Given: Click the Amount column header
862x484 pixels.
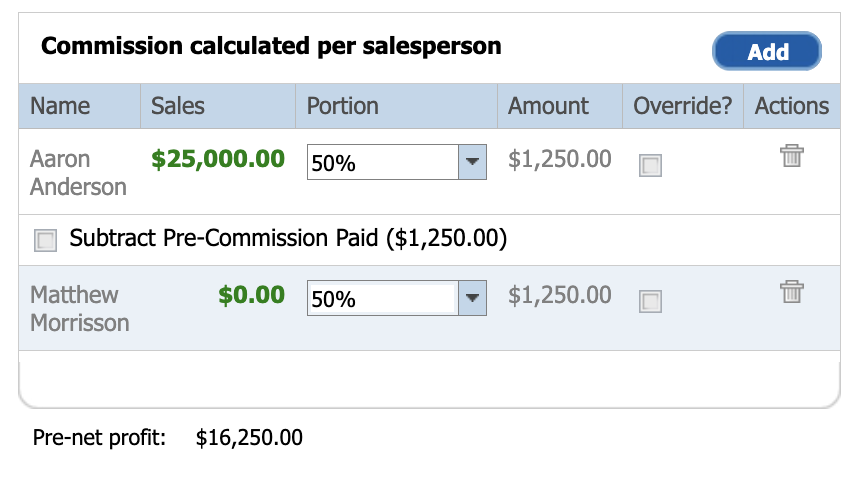Looking at the screenshot, I should [548, 106].
